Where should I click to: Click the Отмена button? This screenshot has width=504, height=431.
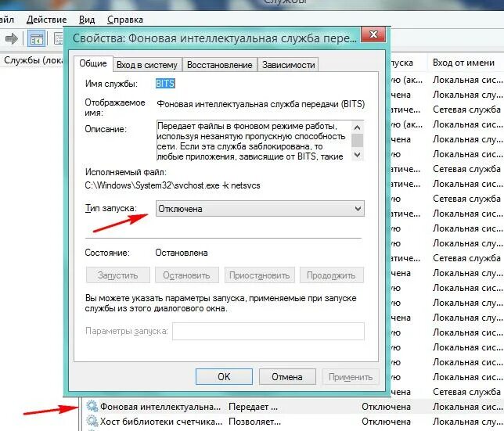click(x=287, y=377)
